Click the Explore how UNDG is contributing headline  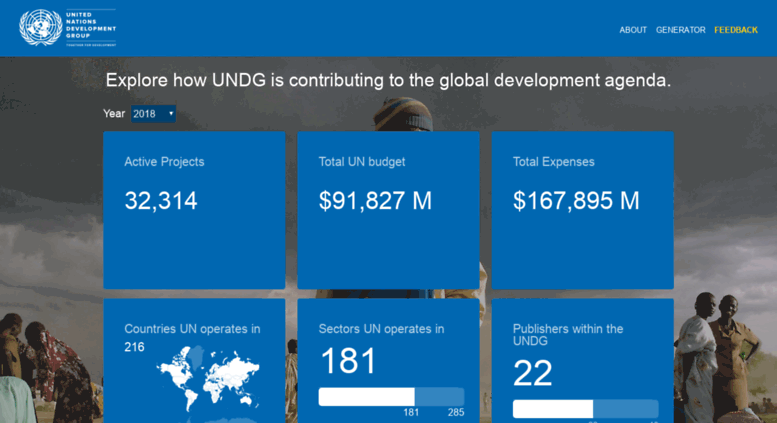tap(388, 80)
